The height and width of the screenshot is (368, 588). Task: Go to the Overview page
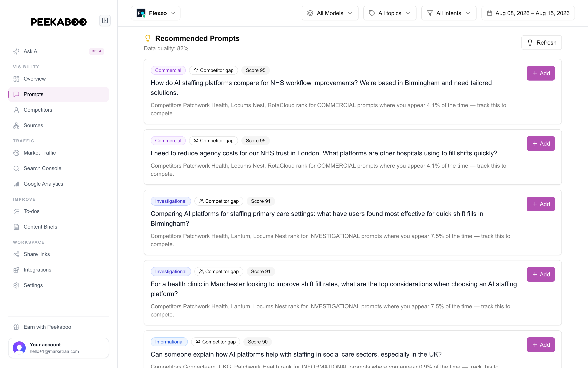pos(59,79)
